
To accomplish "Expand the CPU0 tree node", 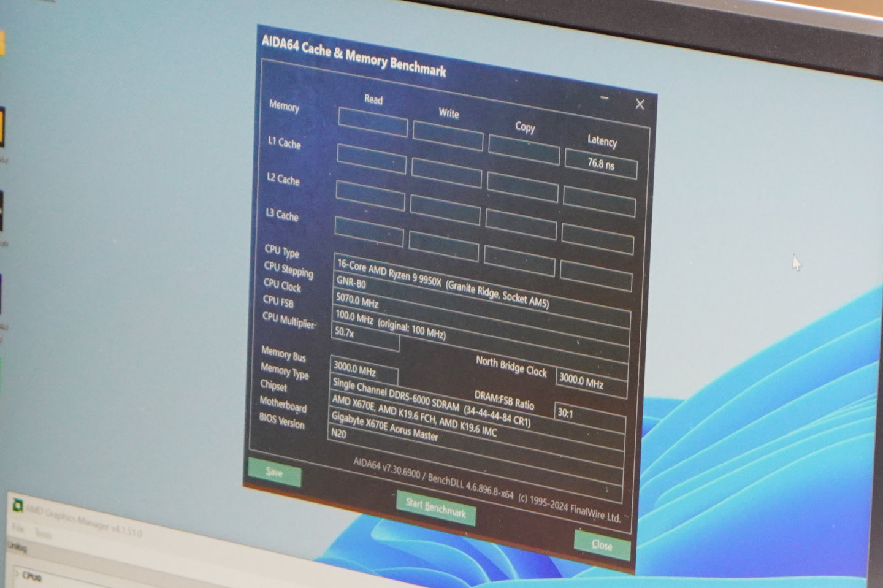I will 16,575.
